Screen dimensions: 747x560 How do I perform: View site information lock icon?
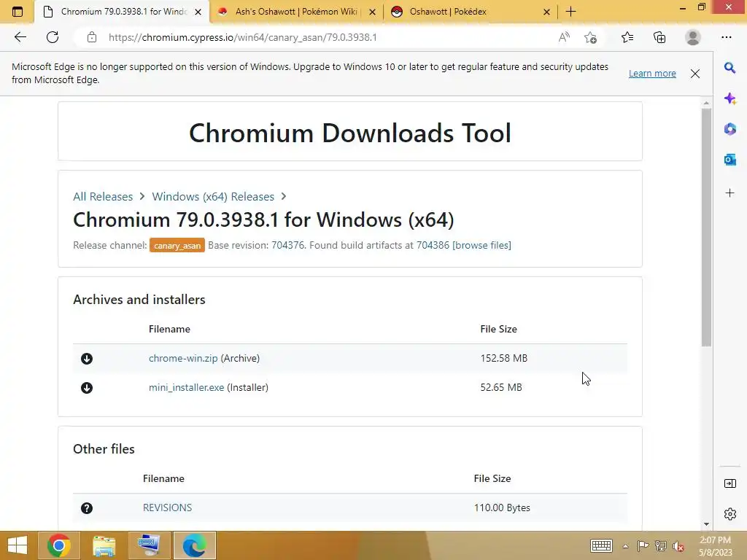(92, 37)
